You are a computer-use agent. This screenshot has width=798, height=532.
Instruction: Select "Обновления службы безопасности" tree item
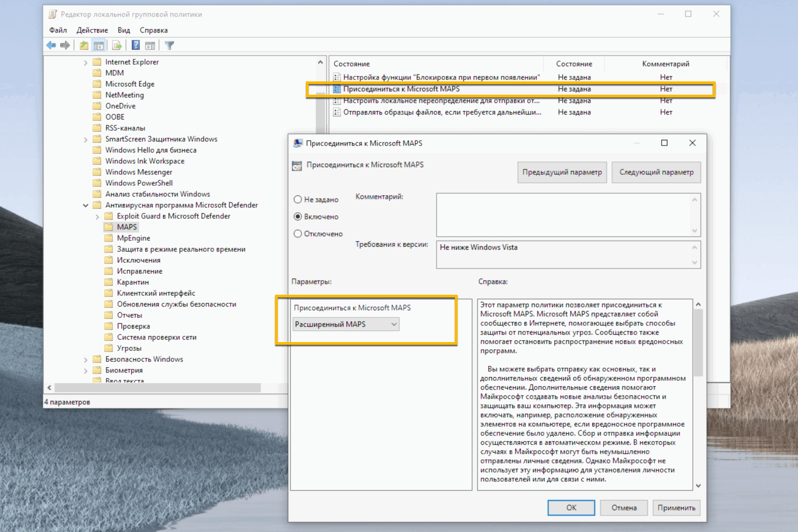176,304
